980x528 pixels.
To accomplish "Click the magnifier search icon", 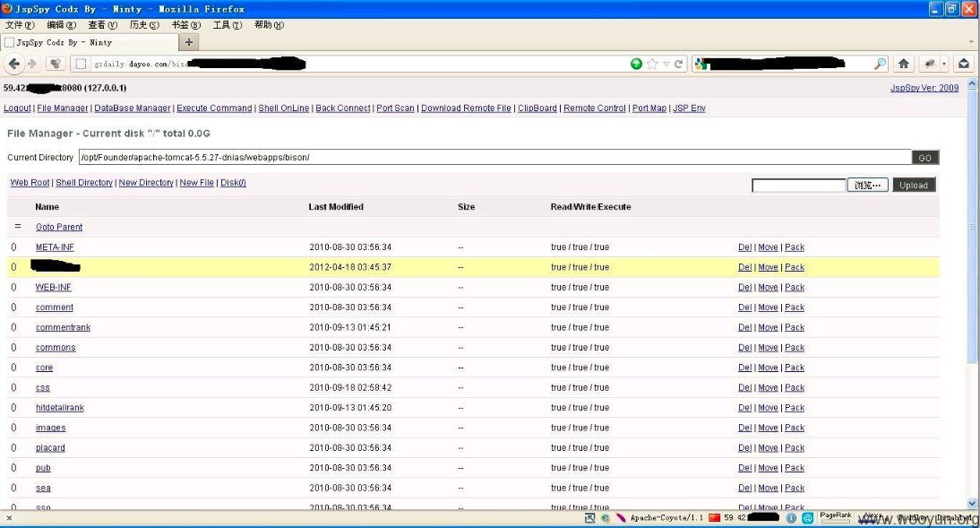I will [880, 64].
